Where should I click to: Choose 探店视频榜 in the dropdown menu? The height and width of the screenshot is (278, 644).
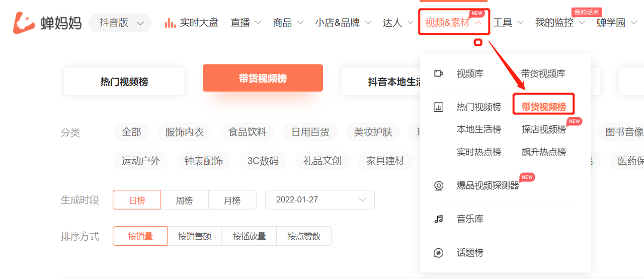[543, 129]
